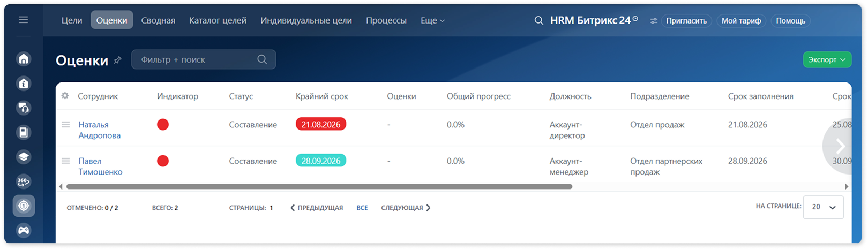
Task: Open the Каталог целей tab
Action: click(218, 20)
